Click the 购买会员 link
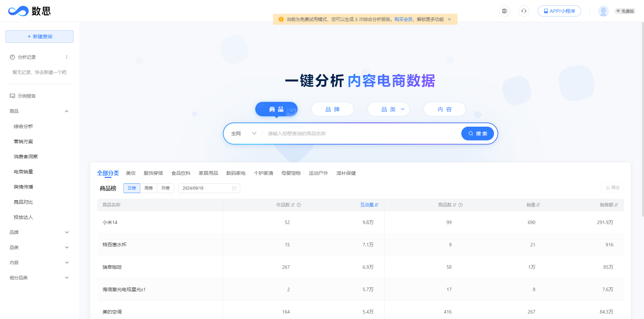Image resolution: width=644 pixels, height=319 pixels. coord(403,19)
